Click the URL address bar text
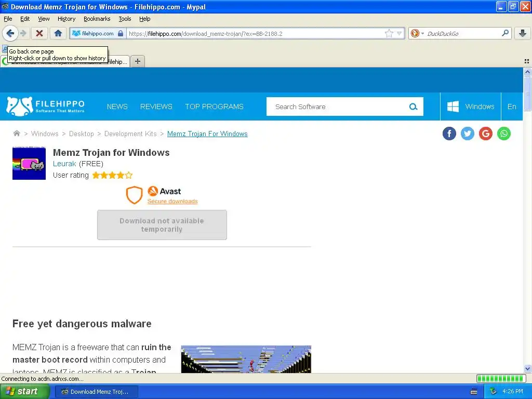 (206, 34)
